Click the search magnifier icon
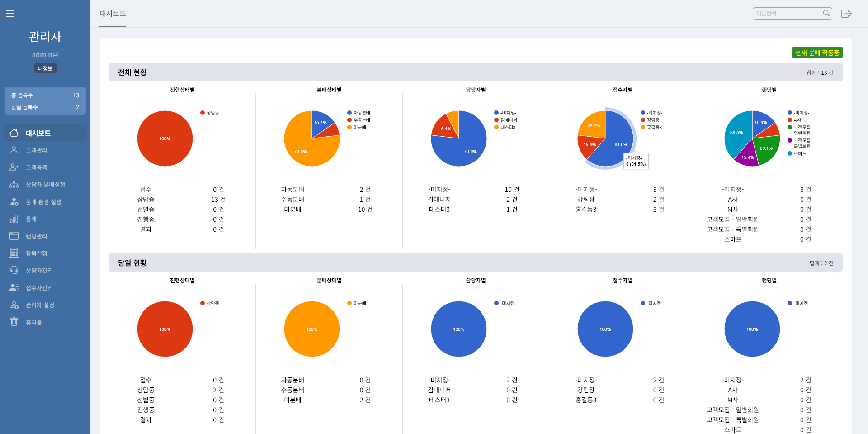868x434 pixels. [x=826, y=14]
